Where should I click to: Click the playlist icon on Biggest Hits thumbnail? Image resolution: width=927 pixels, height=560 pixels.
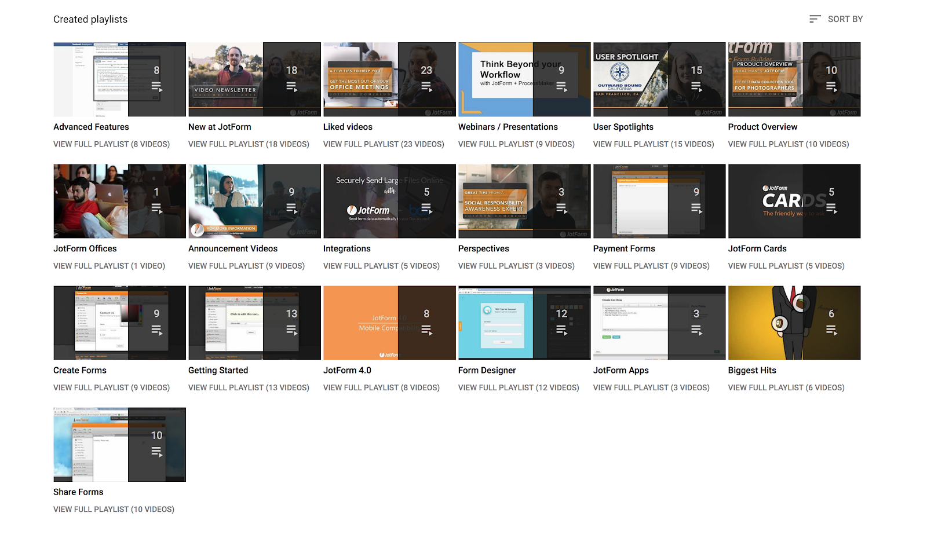pyautogui.click(x=831, y=330)
